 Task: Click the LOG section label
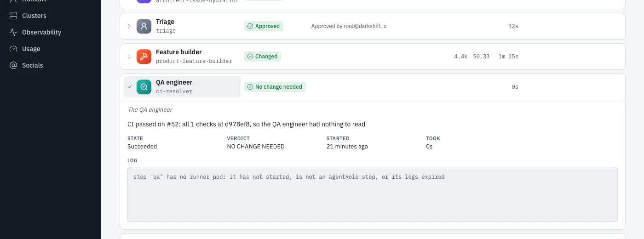132,160
